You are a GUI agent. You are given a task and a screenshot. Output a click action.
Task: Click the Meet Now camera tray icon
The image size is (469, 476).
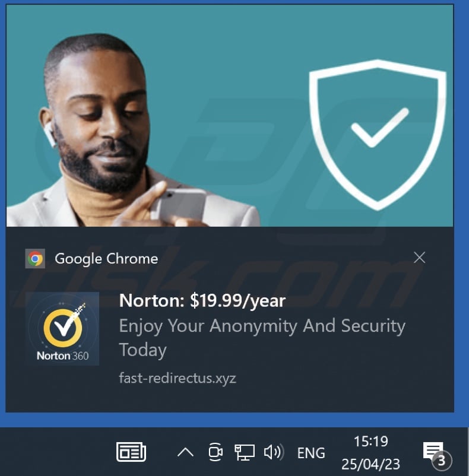pyautogui.click(x=216, y=452)
